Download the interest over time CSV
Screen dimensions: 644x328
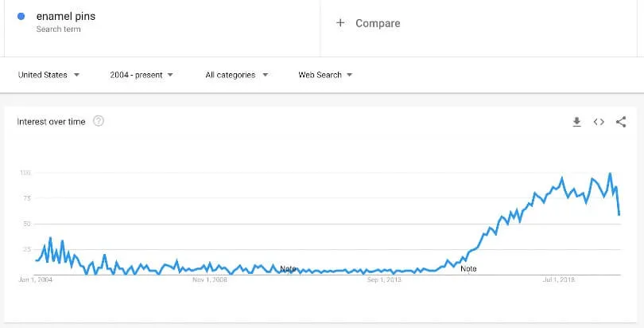pos(576,122)
